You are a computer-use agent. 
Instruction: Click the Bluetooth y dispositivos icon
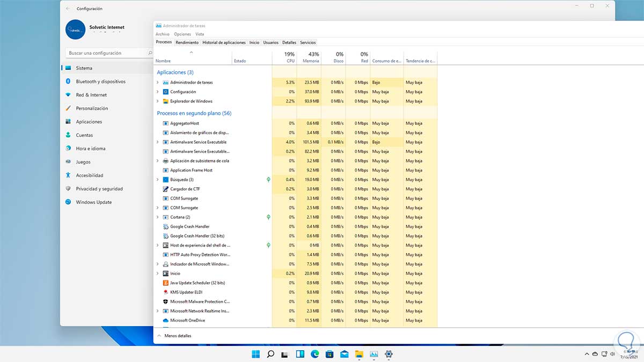click(x=68, y=82)
